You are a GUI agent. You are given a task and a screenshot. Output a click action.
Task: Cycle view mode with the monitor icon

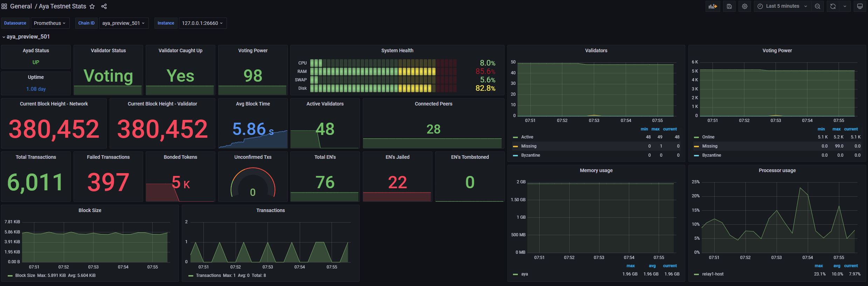pyautogui.click(x=860, y=6)
